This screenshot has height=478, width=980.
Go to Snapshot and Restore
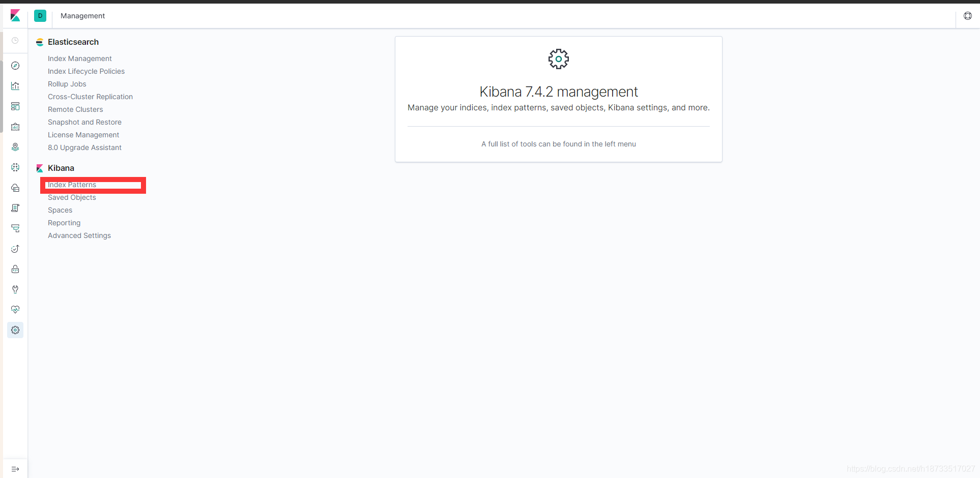pos(84,122)
